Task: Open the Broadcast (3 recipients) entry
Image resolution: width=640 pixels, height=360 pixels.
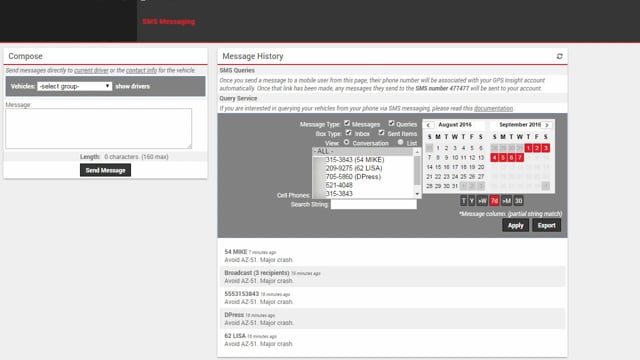Action: pyautogui.click(x=393, y=277)
